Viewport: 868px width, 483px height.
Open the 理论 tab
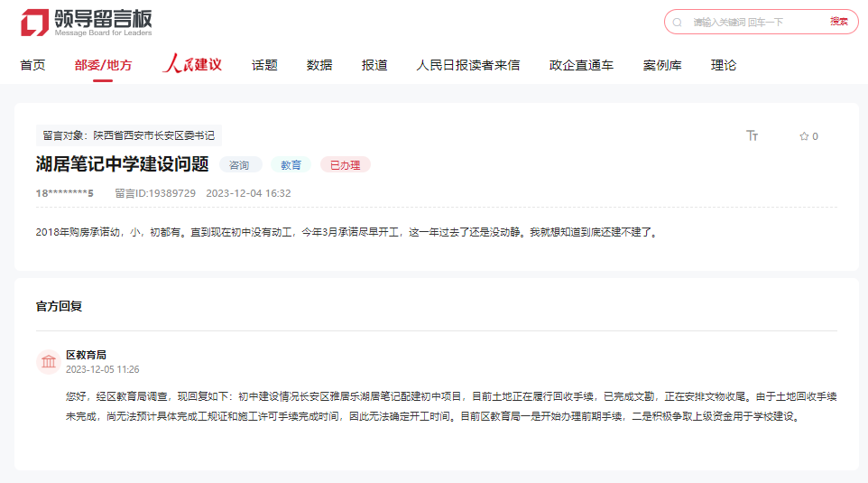click(724, 65)
